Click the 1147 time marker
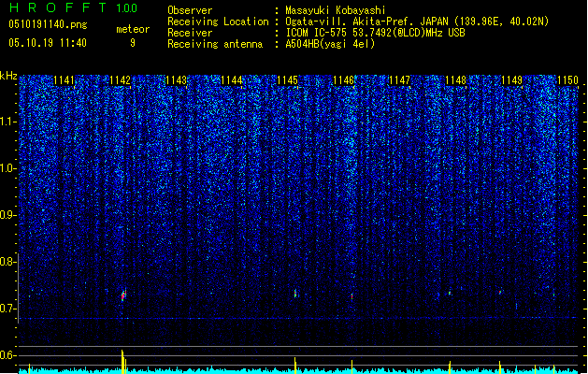 pos(400,80)
